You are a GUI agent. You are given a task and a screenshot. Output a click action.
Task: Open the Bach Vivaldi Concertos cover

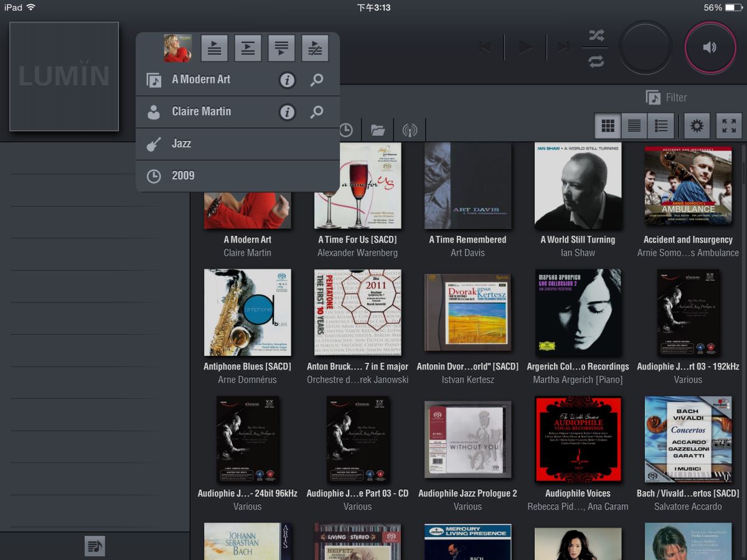688,439
